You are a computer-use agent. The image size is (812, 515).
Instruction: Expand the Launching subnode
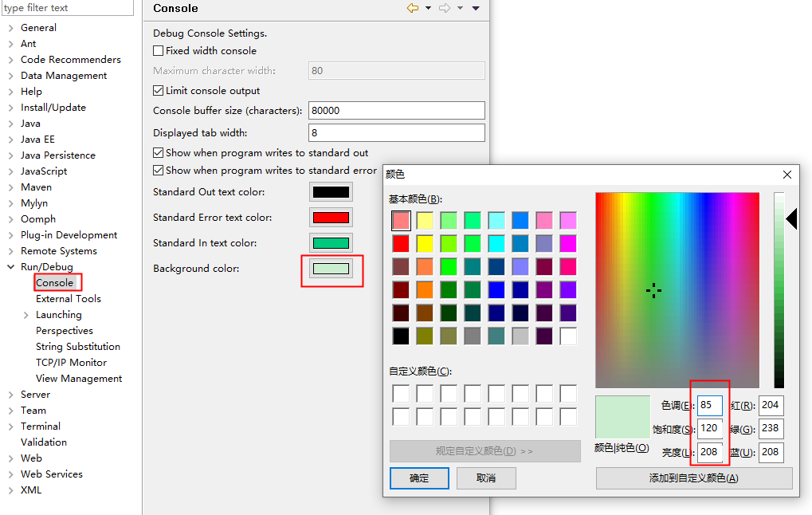click(x=25, y=315)
